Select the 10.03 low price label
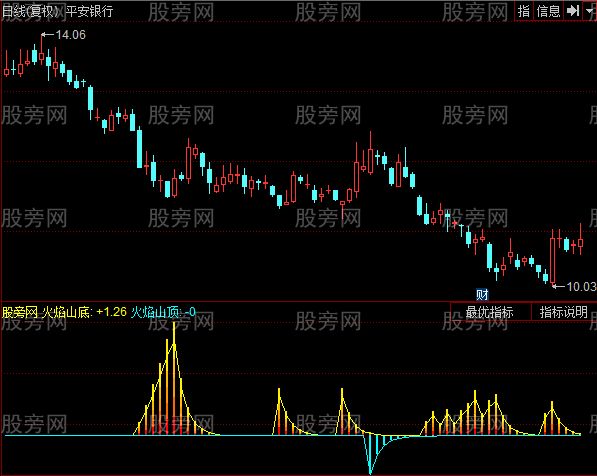 (x=581, y=286)
